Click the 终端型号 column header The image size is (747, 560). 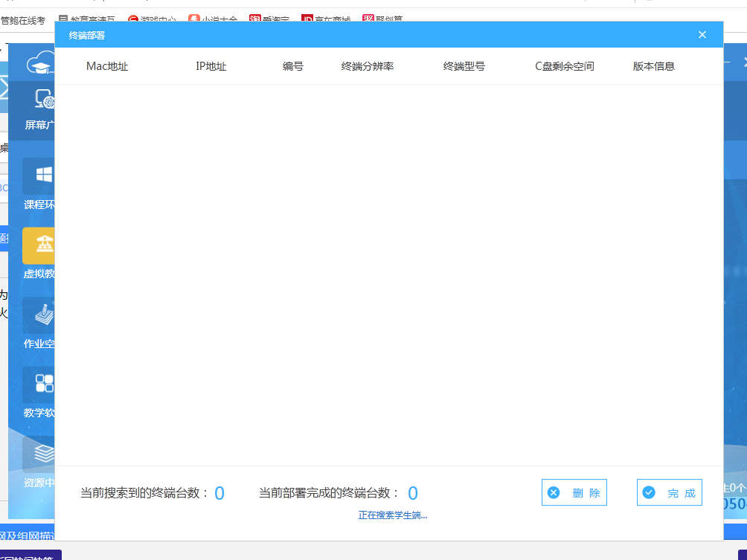[x=464, y=66]
